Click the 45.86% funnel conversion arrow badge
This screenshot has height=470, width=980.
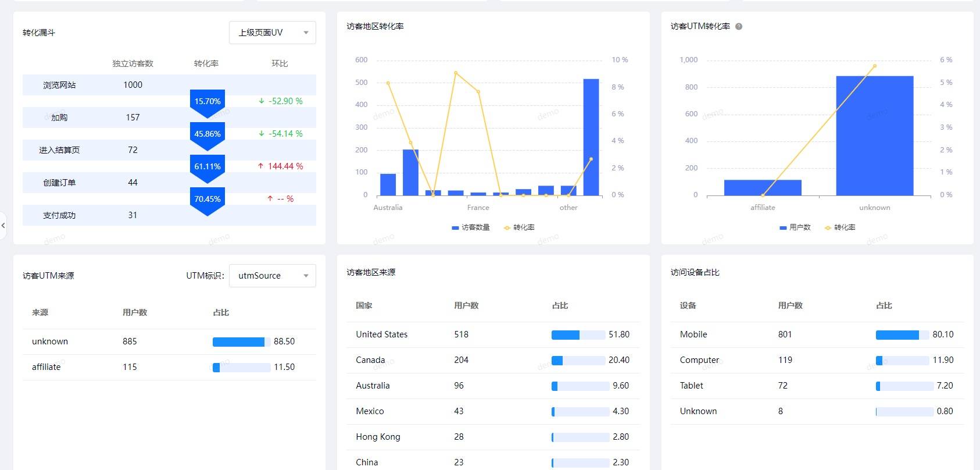[x=208, y=134]
